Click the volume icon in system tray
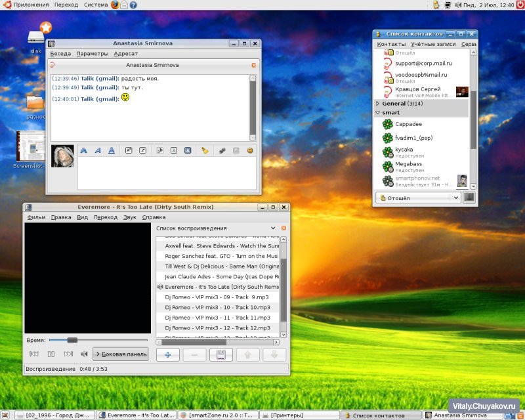525x420 pixels. coord(457,5)
